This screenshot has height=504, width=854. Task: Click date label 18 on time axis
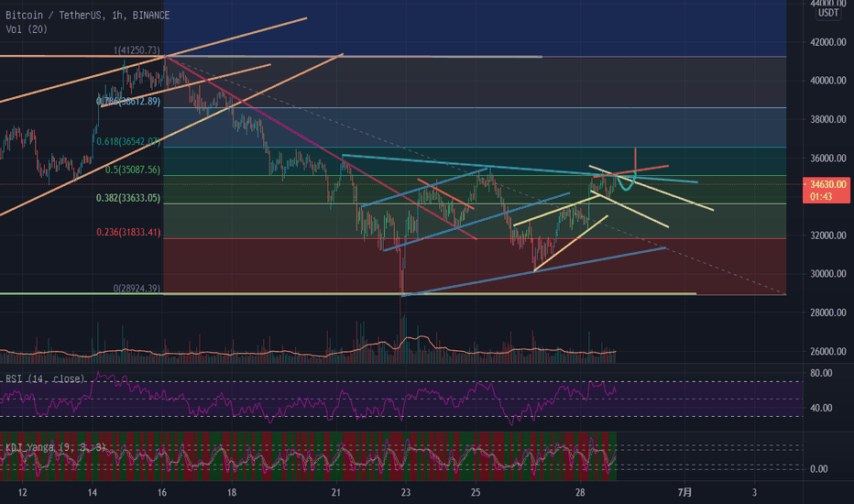coord(232,493)
